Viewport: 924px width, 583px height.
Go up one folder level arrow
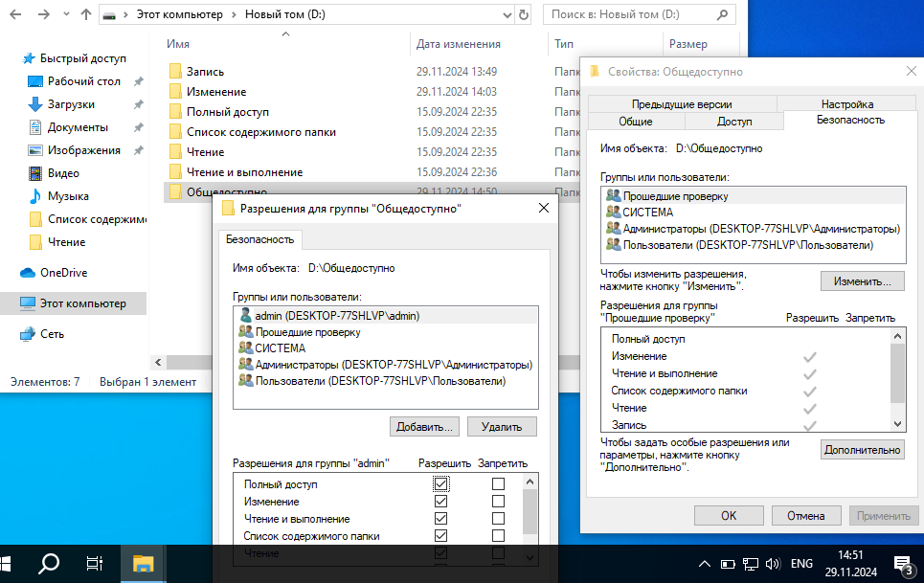point(86,14)
